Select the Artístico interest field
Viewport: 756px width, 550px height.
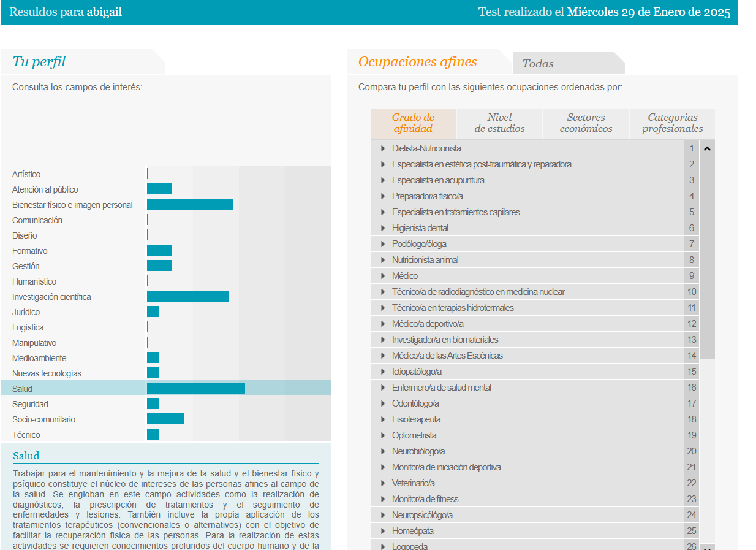pos(26,174)
